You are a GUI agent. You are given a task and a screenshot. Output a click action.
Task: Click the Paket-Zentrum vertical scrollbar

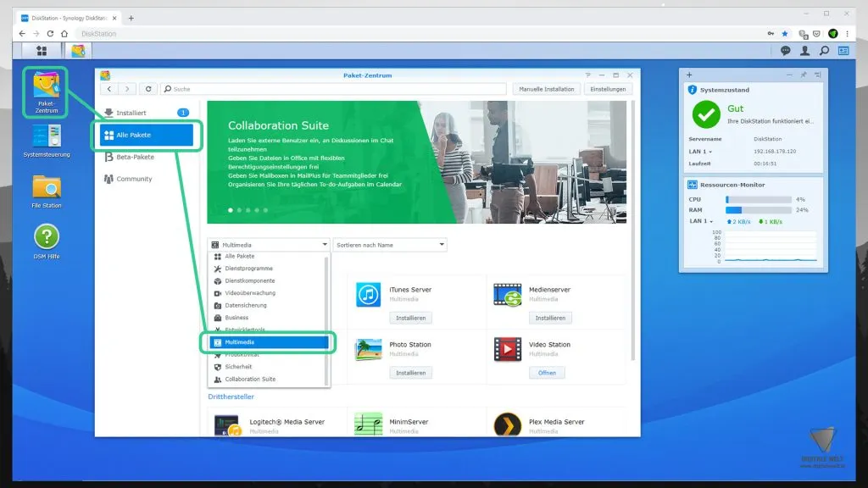click(x=633, y=230)
